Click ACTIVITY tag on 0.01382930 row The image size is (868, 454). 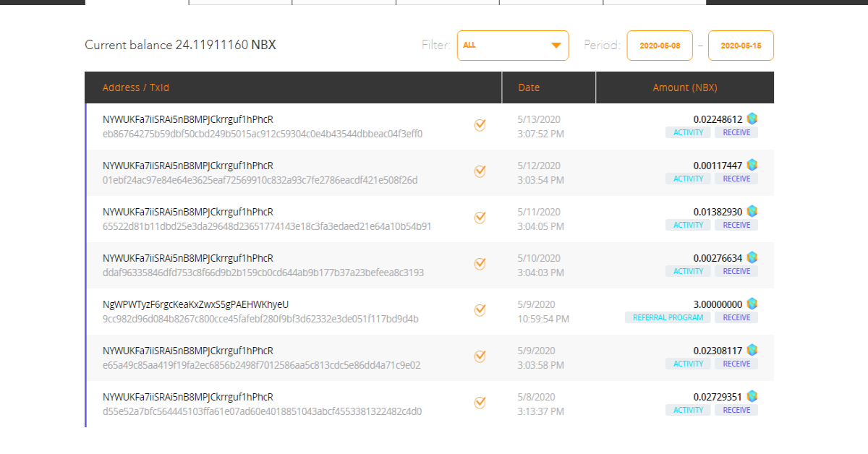(x=688, y=225)
